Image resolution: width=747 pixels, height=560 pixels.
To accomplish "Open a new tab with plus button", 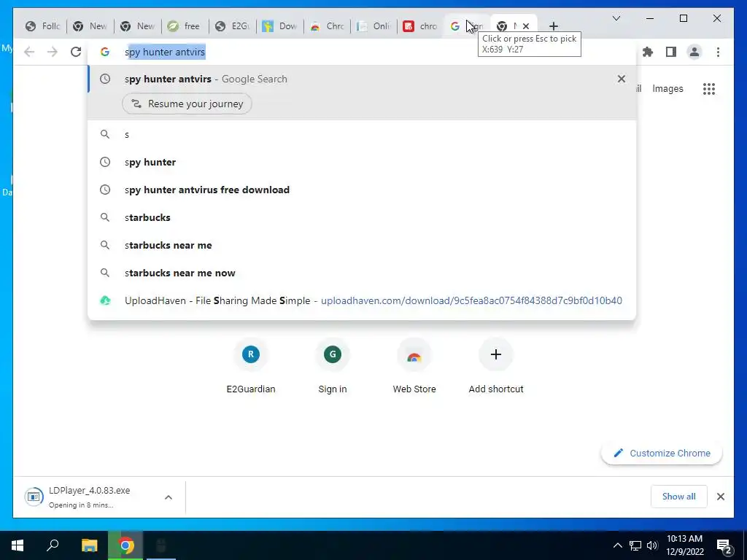I will (553, 26).
